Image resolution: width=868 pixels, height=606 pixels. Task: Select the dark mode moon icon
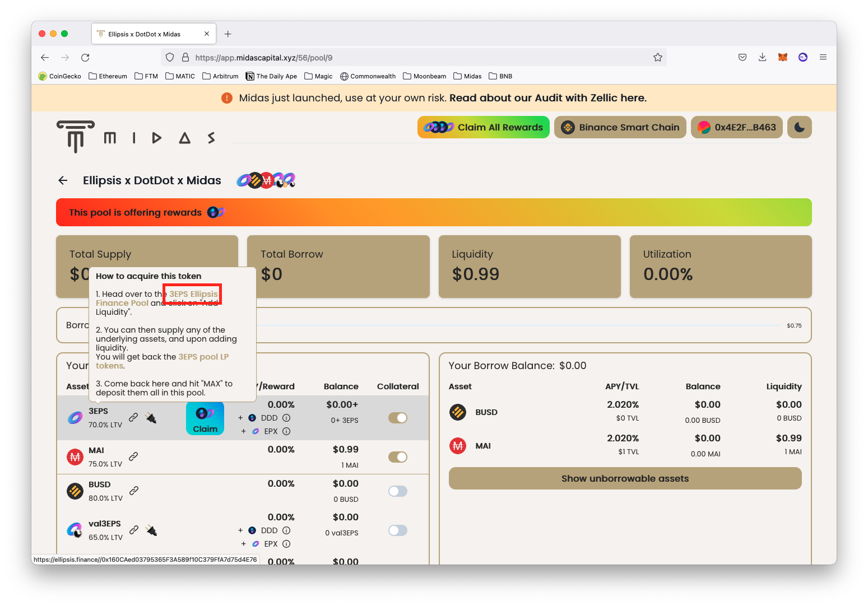pyautogui.click(x=799, y=127)
